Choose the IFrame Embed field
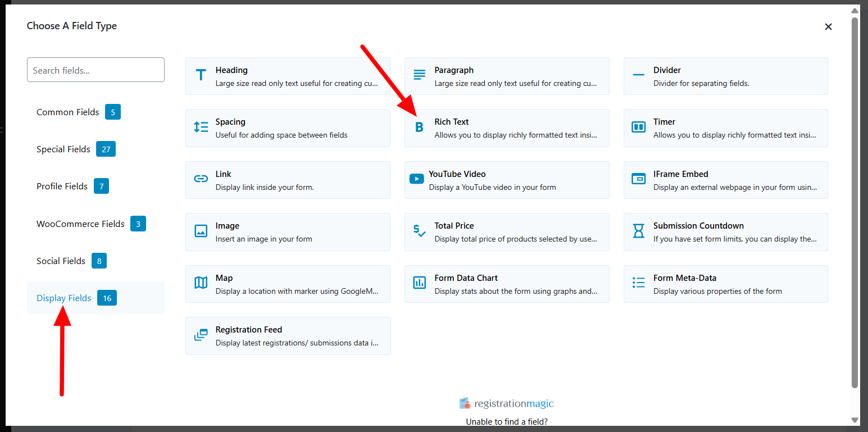 pyautogui.click(x=725, y=180)
